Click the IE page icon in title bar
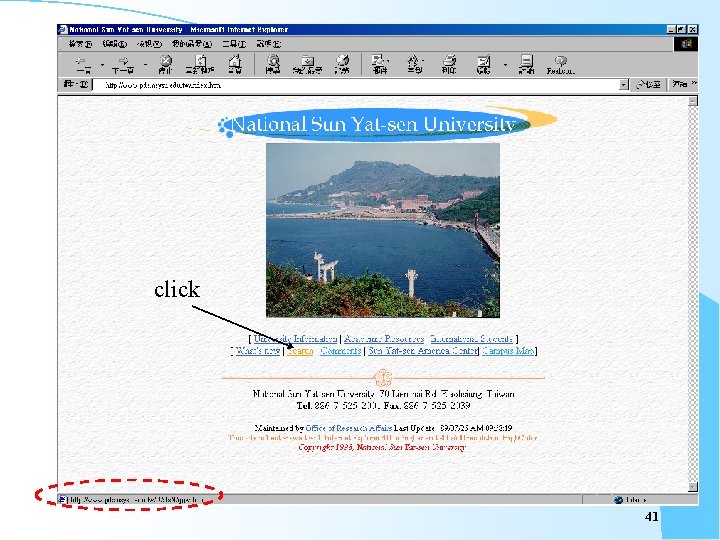This screenshot has height=540, width=720. point(63,29)
